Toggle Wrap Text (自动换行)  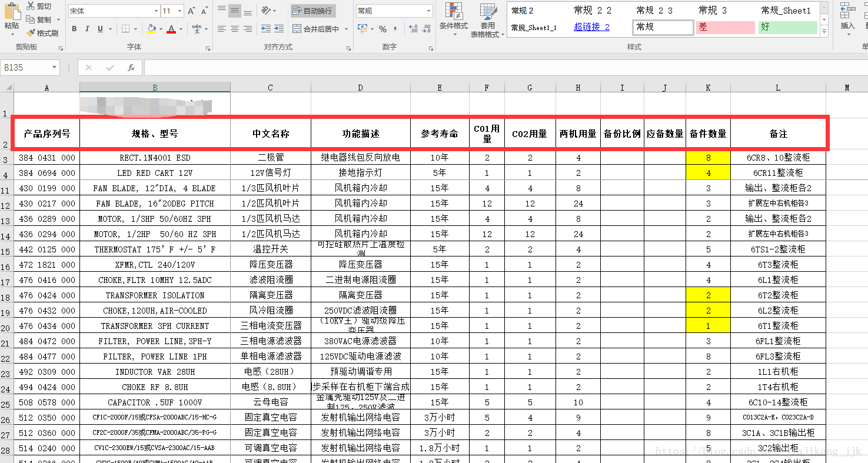pos(313,11)
